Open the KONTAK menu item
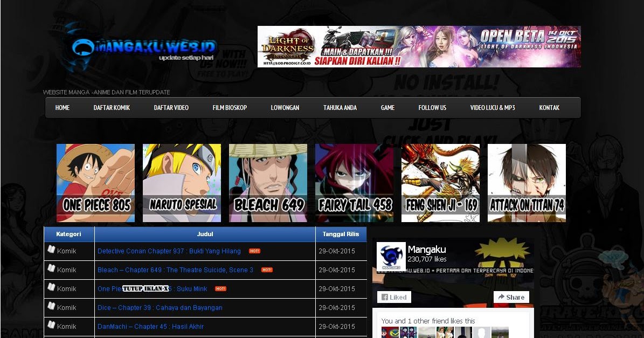 (549, 108)
